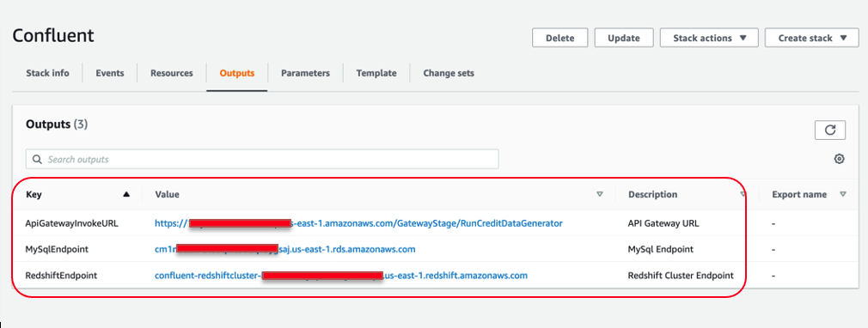Click the Confluent stack title

tap(53, 36)
